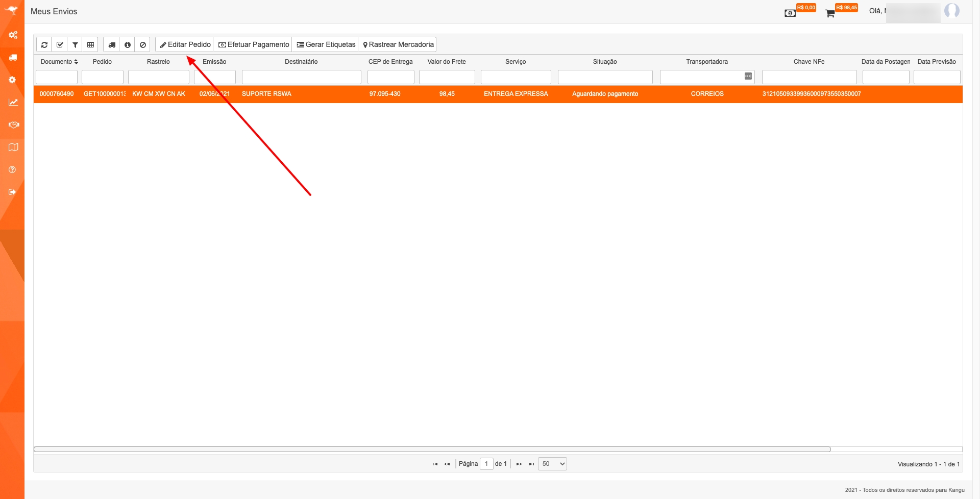Open the rows-per-page dropdown showing 50
Image resolution: width=980 pixels, height=499 pixels.
point(552,464)
